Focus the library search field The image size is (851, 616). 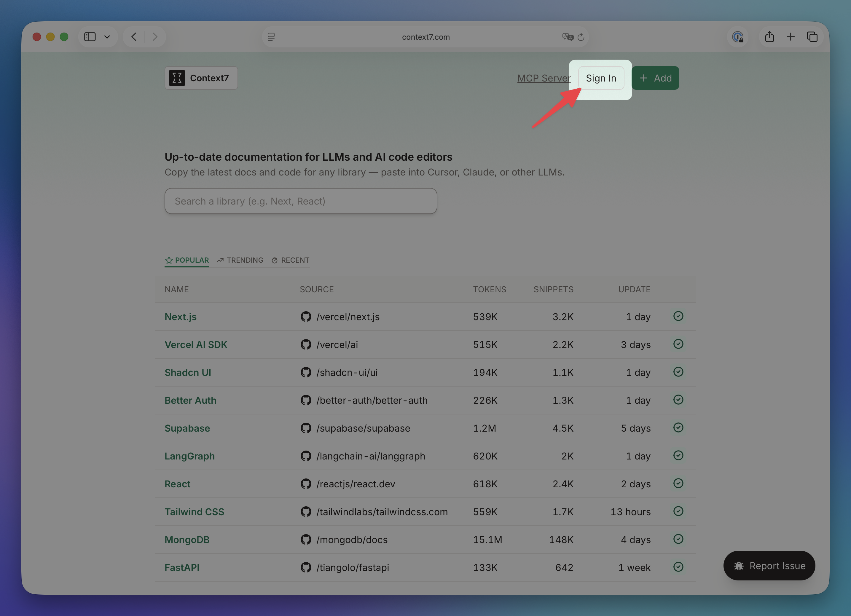tap(301, 201)
